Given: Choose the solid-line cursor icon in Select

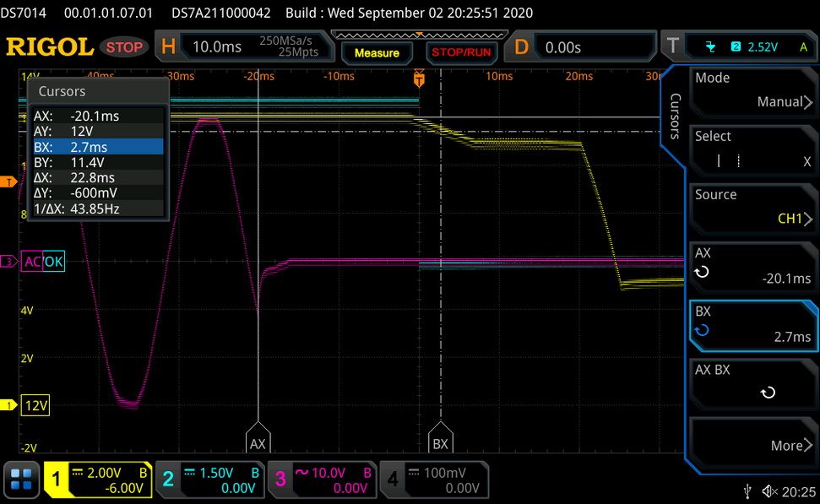Looking at the screenshot, I should tap(719, 160).
